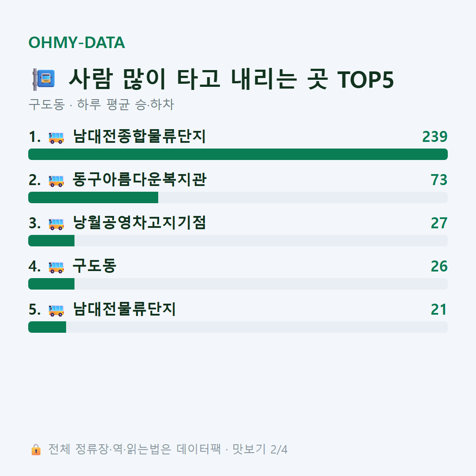The image size is (476, 476).
Task: Select the 구도동 stop name in rank 4
Action: (94, 266)
